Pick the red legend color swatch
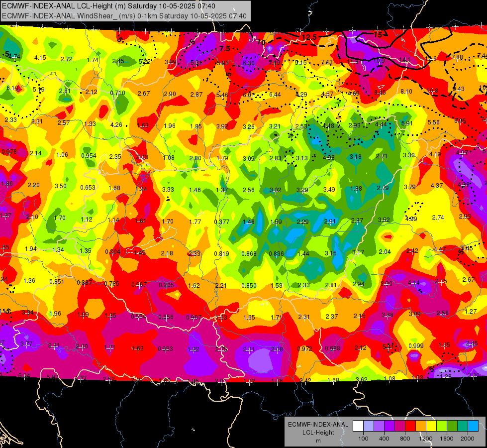Image resolution: width=487 pixels, height=448 pixels. [x=410, y=426]
